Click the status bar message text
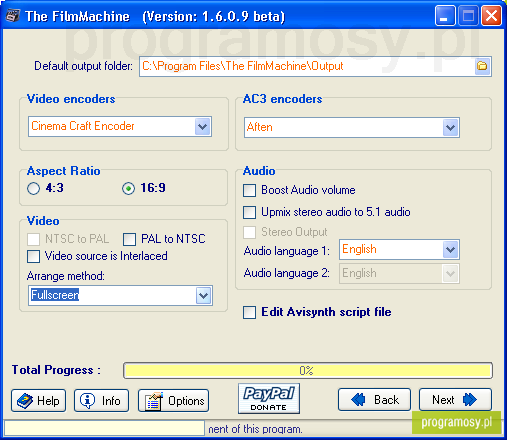 [x=255, y=429]
